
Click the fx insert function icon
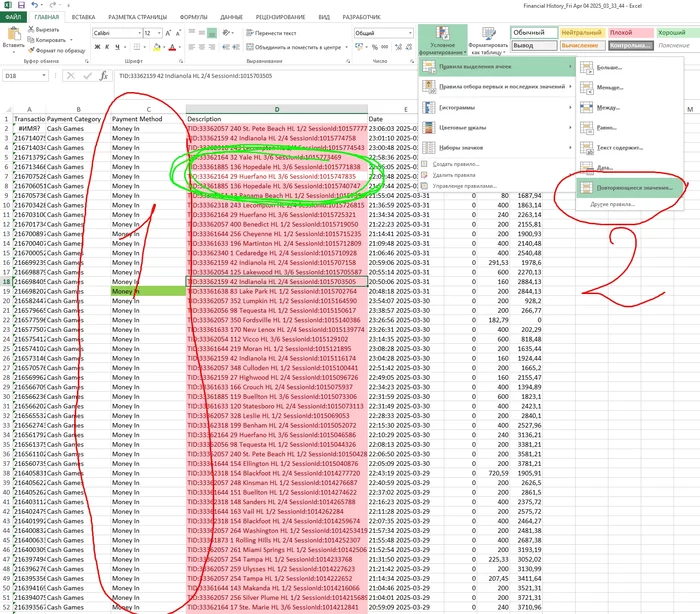[x=104, y=76]
